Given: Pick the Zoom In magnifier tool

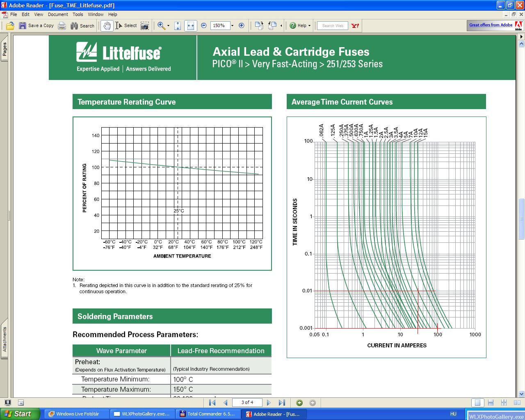Looking at the screenshot, I should (161, 26).
